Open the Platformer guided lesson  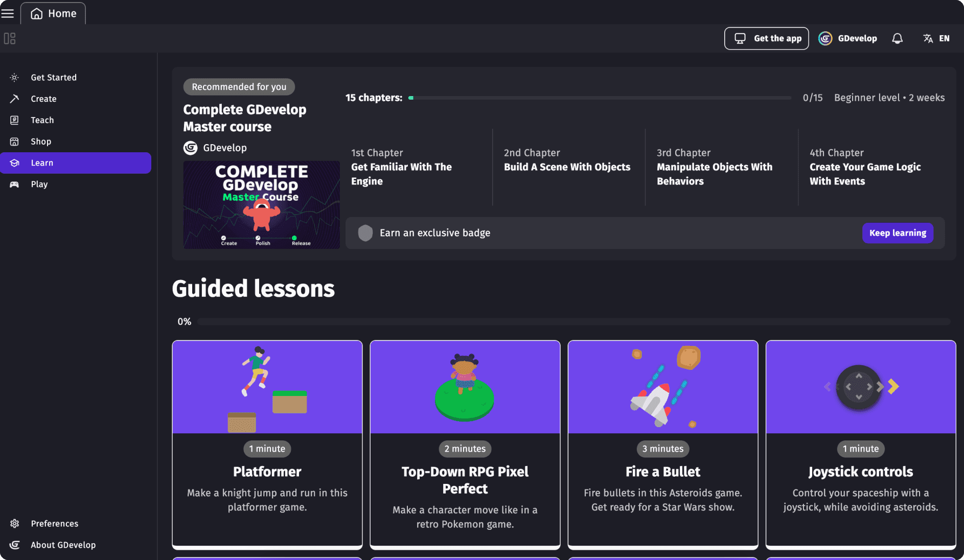pos(267,444)
